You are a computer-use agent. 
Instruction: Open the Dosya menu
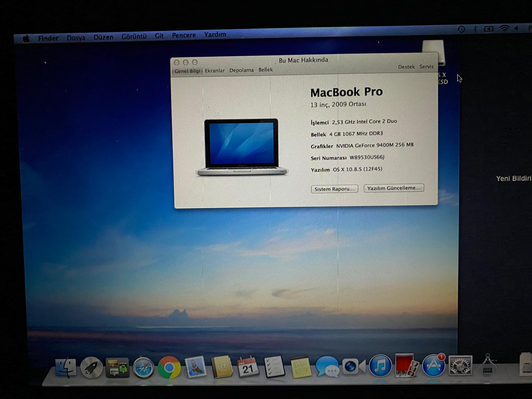[76, 38]
